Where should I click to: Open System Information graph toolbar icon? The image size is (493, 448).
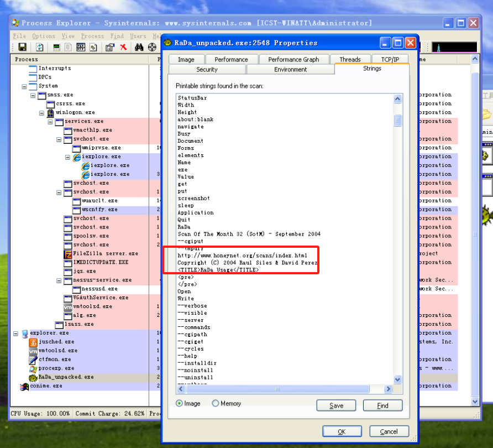56,47
